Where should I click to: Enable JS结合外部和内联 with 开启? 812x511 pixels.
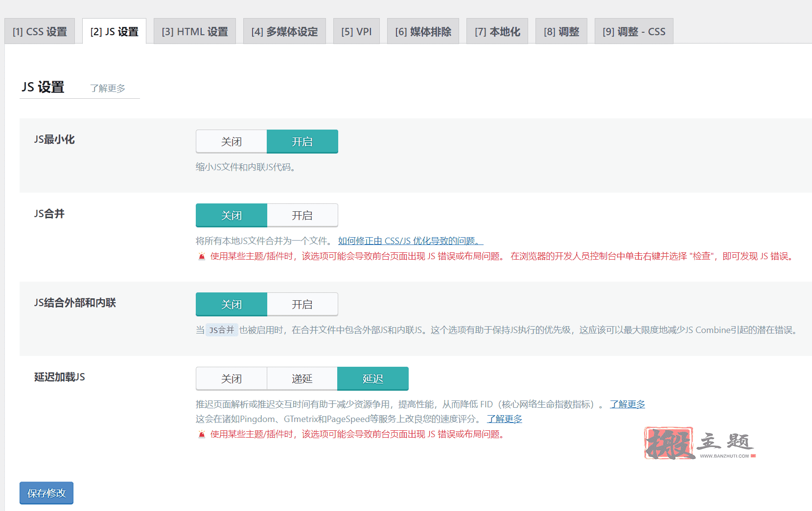coord(302,304)
